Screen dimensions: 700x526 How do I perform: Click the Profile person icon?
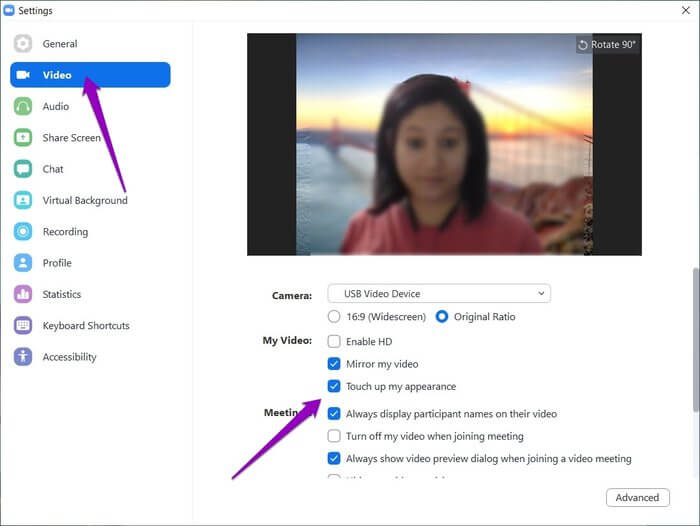23,263
